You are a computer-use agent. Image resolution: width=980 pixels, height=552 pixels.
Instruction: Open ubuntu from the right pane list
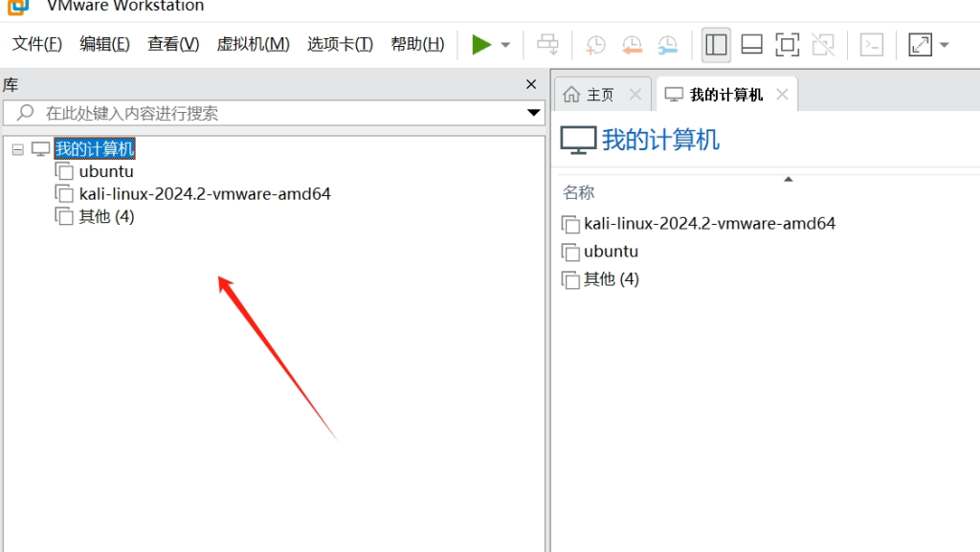(611, 251)
